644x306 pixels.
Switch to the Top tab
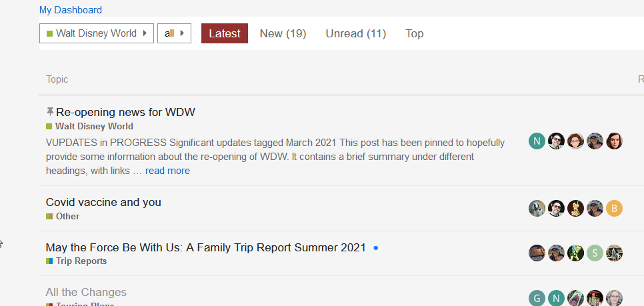(x=414, y=33)
